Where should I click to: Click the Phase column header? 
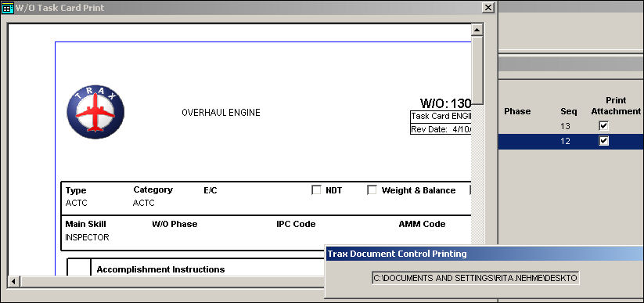[x=517, y=111]
